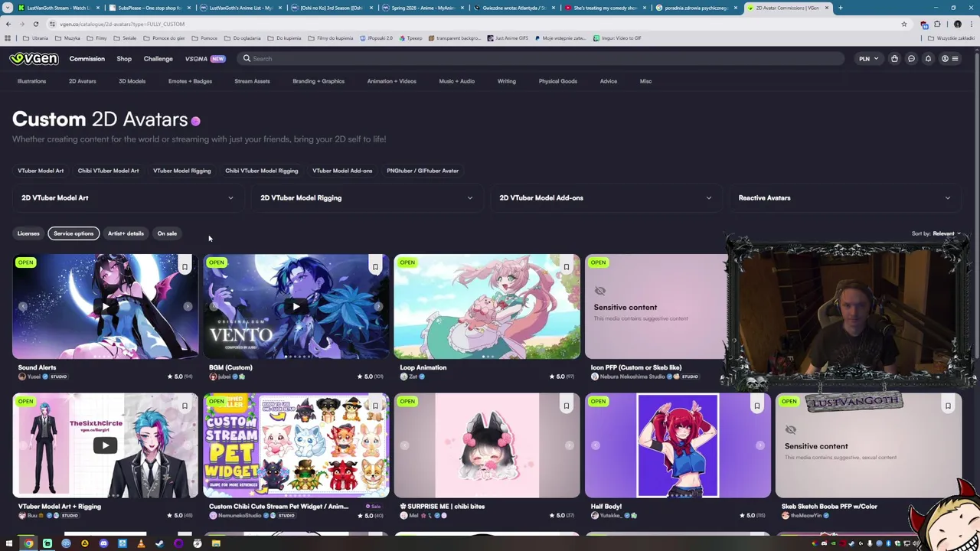Select the VTuber Model Rigging chip
This screenshot has height=551, width=980.
tap(181, 171)
